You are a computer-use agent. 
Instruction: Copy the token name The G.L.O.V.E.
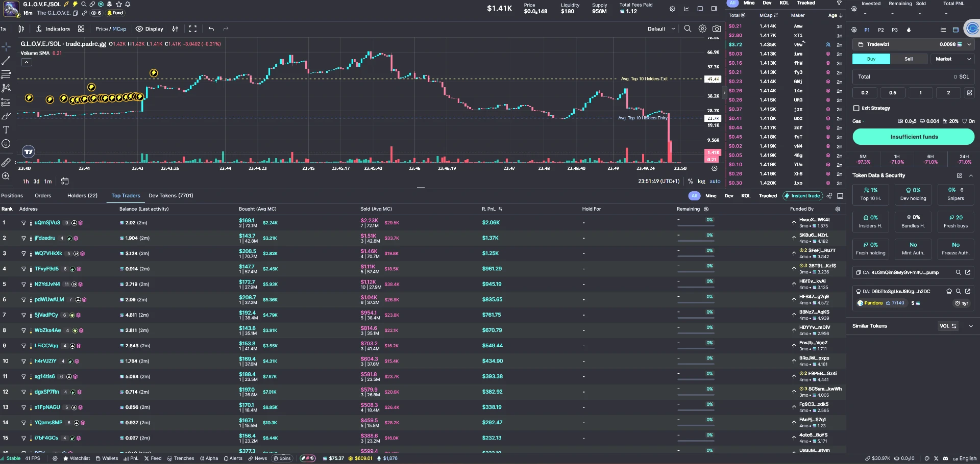coord(76,13)
